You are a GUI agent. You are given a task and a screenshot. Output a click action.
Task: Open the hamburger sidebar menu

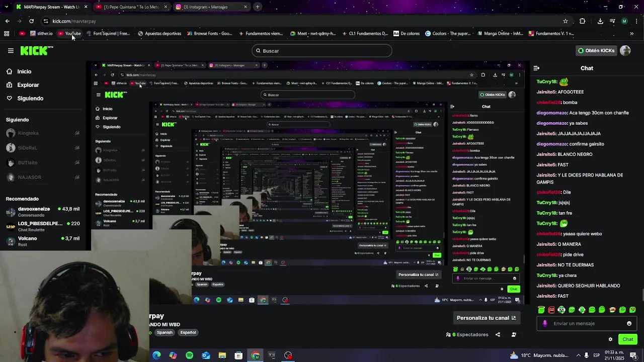[x=11, y=51]
